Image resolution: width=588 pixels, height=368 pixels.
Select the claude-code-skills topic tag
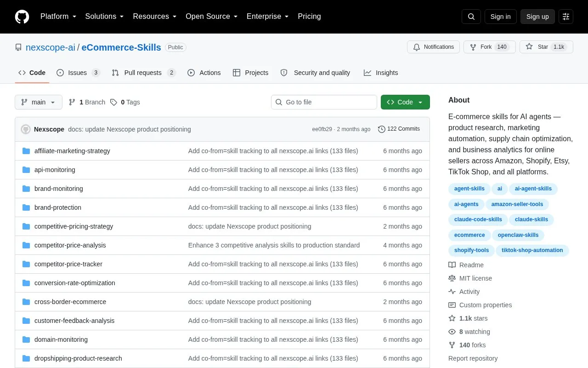pos(478,219)
